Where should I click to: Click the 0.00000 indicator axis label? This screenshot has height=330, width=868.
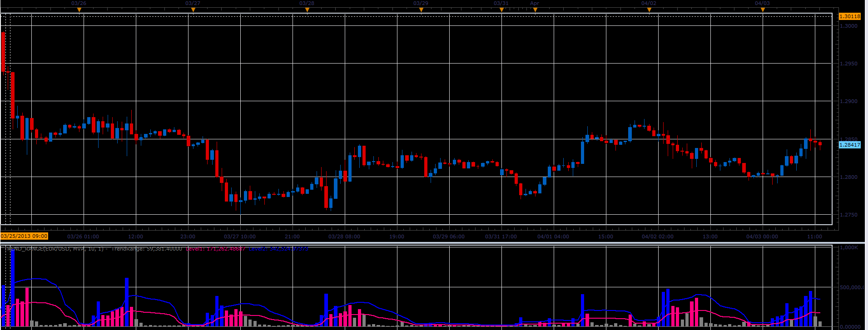click(851, 327)
